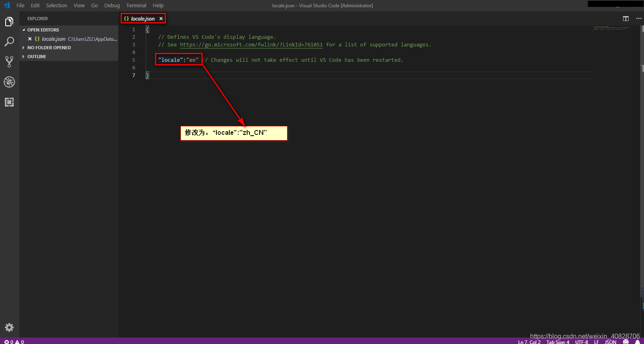Click the Split Editor icon
The width and height of the screenshot is (644, 344).
(626, 19)
